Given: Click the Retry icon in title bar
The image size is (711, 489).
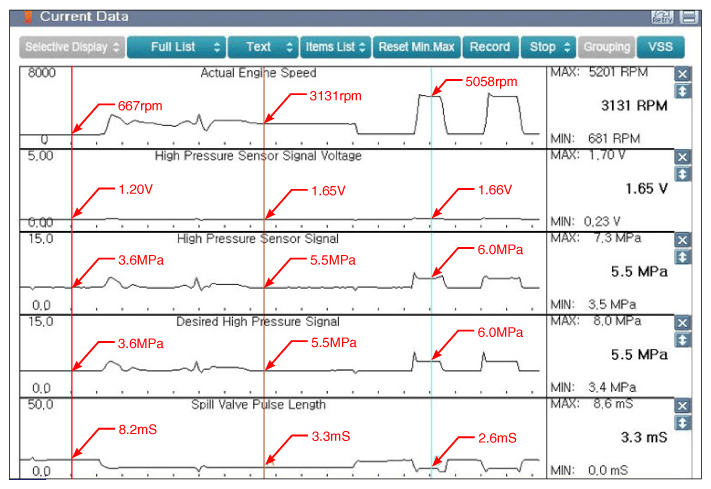Looking at the screenshot, I should [662, 17].
